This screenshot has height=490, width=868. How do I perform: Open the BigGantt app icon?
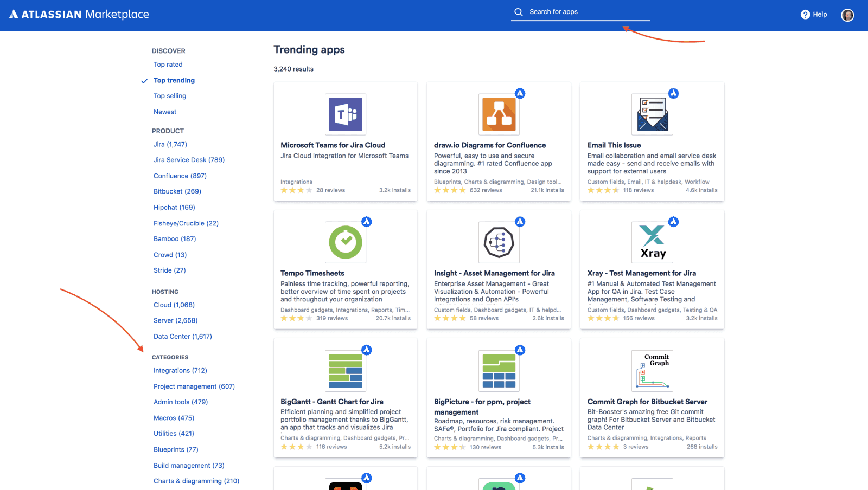(346, 371)
